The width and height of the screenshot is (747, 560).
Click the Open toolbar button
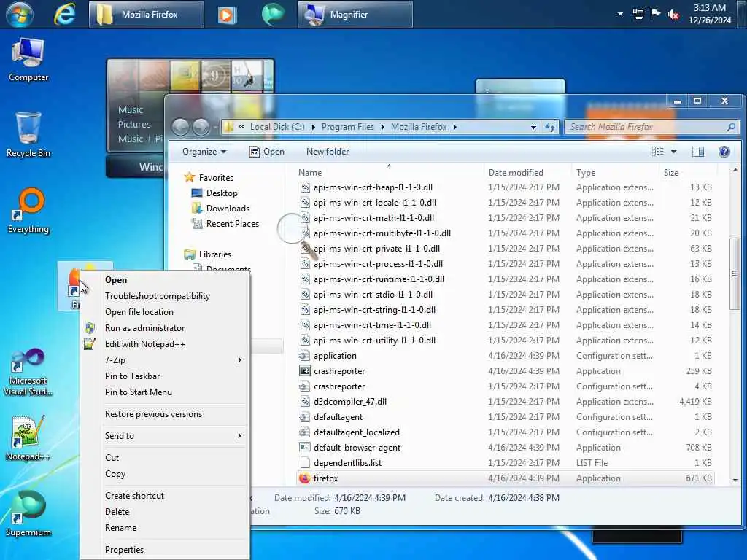[267, 152]
